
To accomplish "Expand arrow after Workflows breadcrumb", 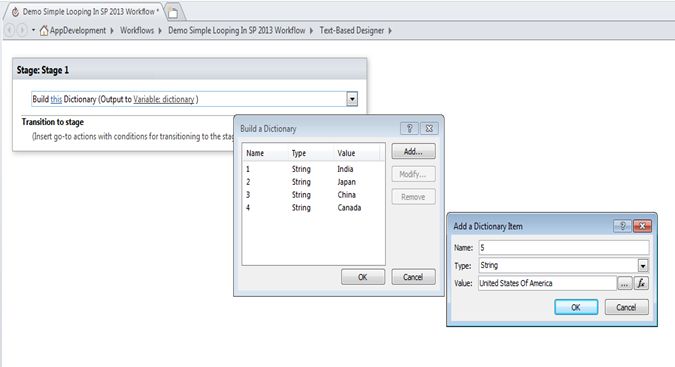I will click(160, 31).
